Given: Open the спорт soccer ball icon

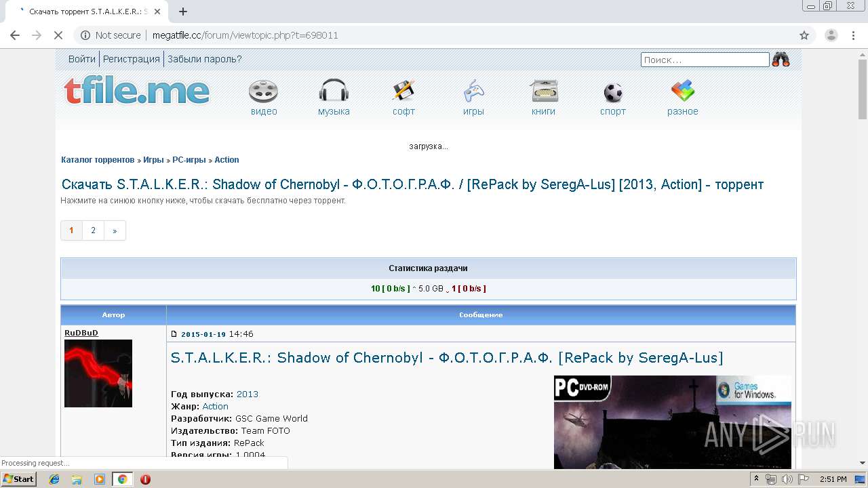Looking at the screenshot, I should [x=613, y=92].
